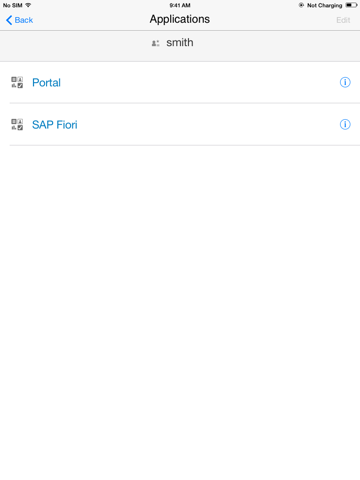The height and width of the screenshot is (480, 360).
Task: Click the No SIM status text
Action: (13, 5)
